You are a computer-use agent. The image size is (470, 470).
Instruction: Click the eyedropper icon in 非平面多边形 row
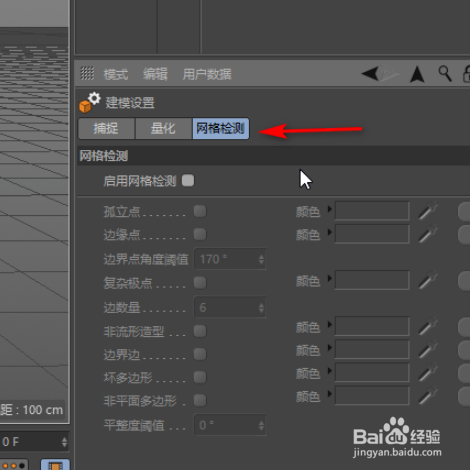[x=428, y=395]
